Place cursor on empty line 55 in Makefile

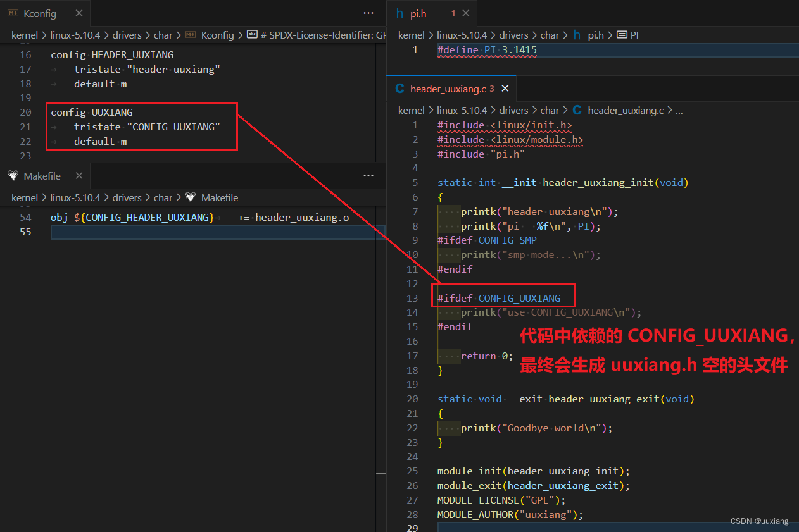click(x=218, y=232)
